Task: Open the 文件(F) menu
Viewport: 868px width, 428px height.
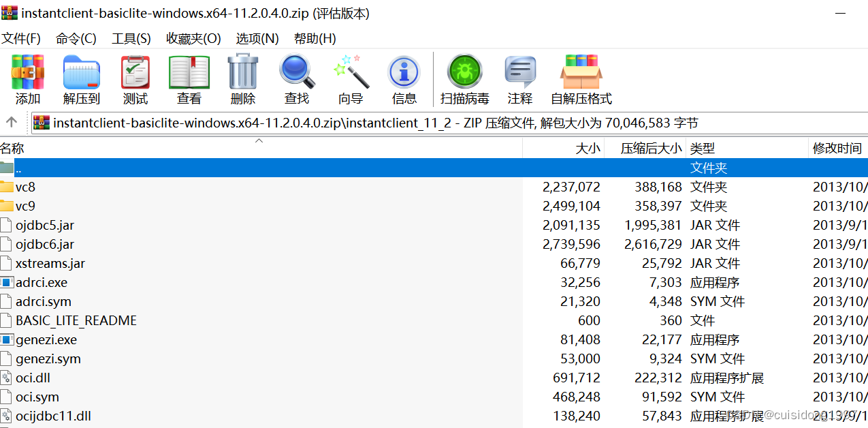Action: (21, 39)
